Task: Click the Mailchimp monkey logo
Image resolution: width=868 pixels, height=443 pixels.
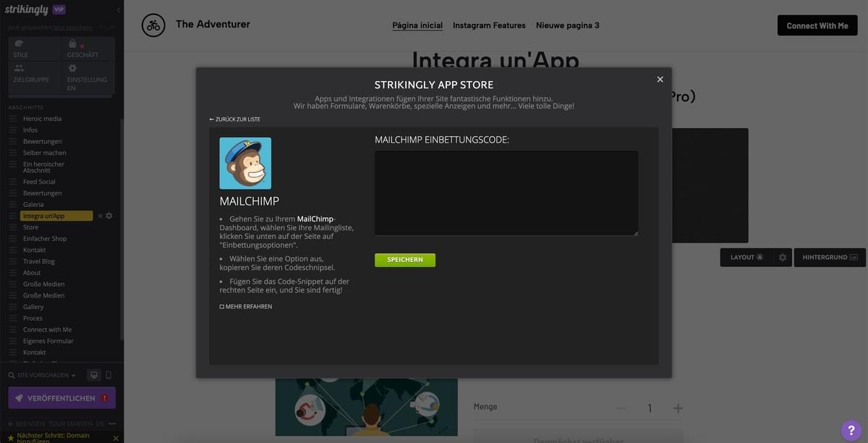Action: tap(245, 164)
